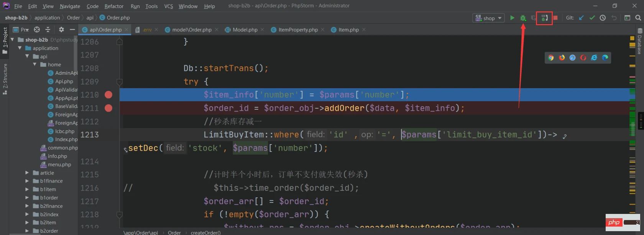The width and height of the screenshot is (644, 235).
Task: Toggle listening for PHP debug connections
Action: [544, 18]
